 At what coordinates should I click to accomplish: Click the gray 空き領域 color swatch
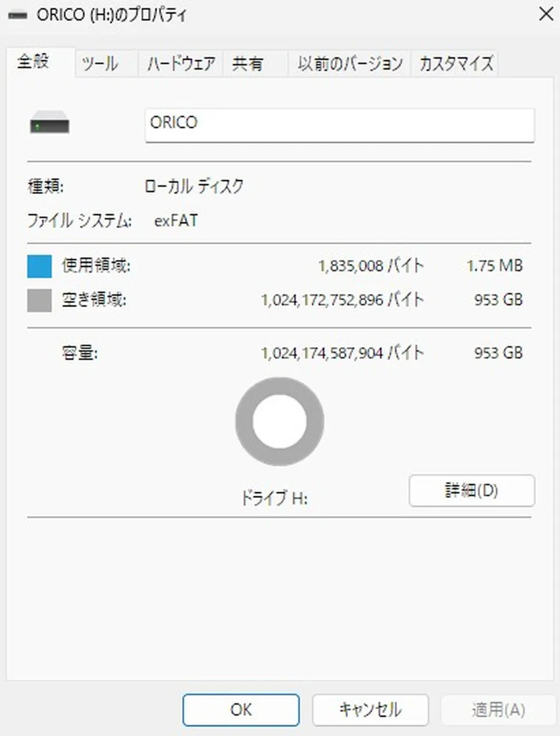(x=40, y=300)
